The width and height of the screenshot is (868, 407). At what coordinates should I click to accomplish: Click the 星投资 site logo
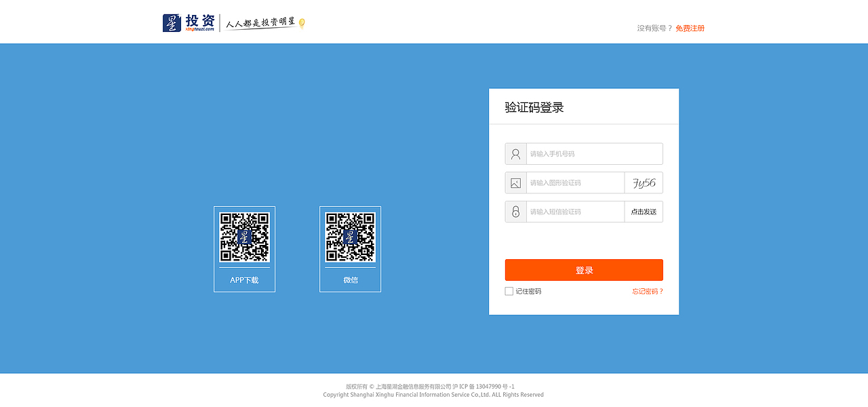(x=185, y=21)
